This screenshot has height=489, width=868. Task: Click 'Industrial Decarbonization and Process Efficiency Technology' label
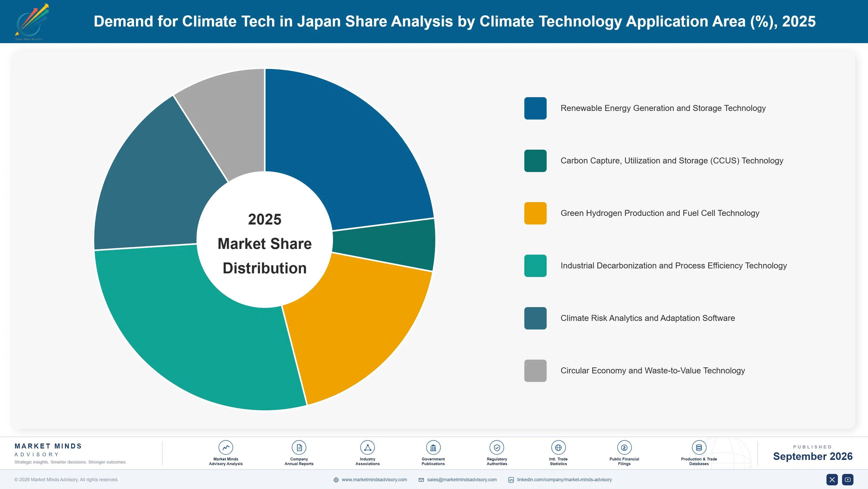pos(674,266)
